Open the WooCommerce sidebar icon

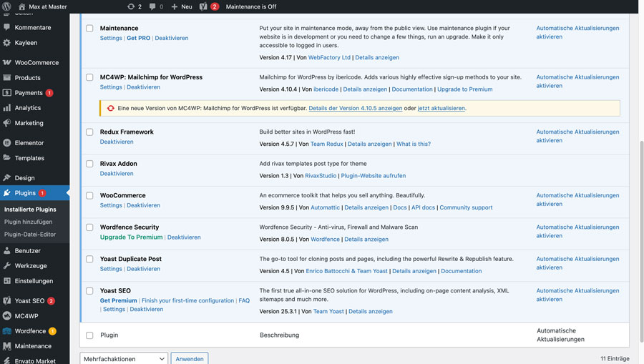tap(6, 62)
